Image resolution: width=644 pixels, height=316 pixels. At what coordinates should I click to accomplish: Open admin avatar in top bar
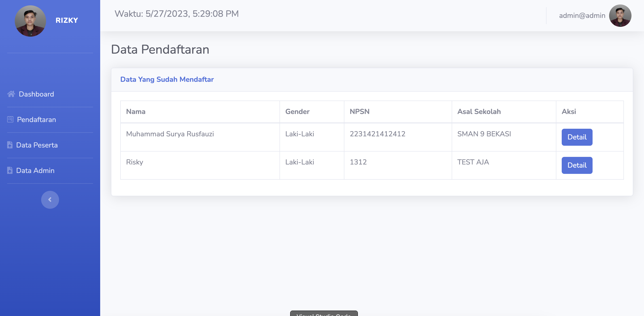click(620, 15)
